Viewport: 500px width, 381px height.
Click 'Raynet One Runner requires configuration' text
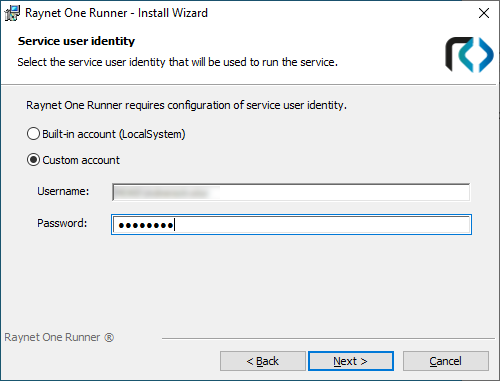tap(186, 105)
